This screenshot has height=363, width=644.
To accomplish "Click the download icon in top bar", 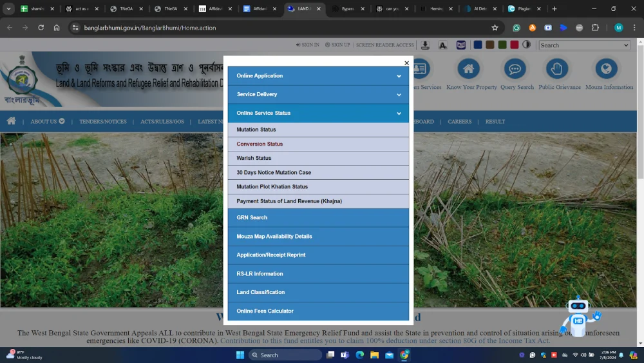I will (x=425, y=44).
